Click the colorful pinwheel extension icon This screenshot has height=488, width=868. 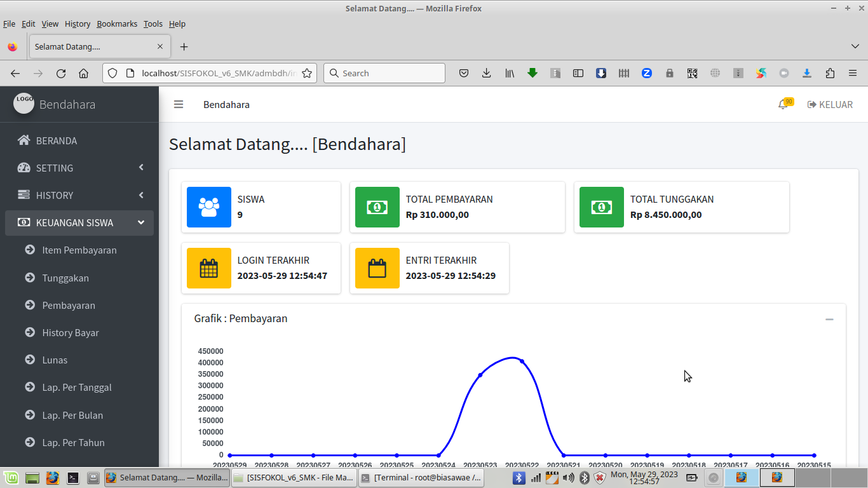pos(761,73)
